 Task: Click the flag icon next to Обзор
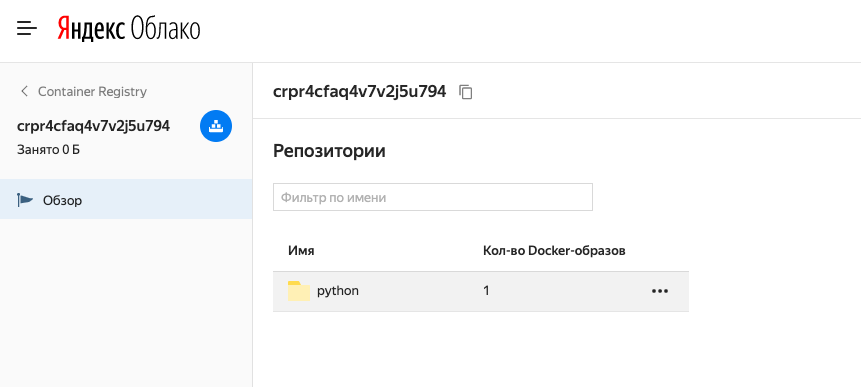click(x=25, y=200)
